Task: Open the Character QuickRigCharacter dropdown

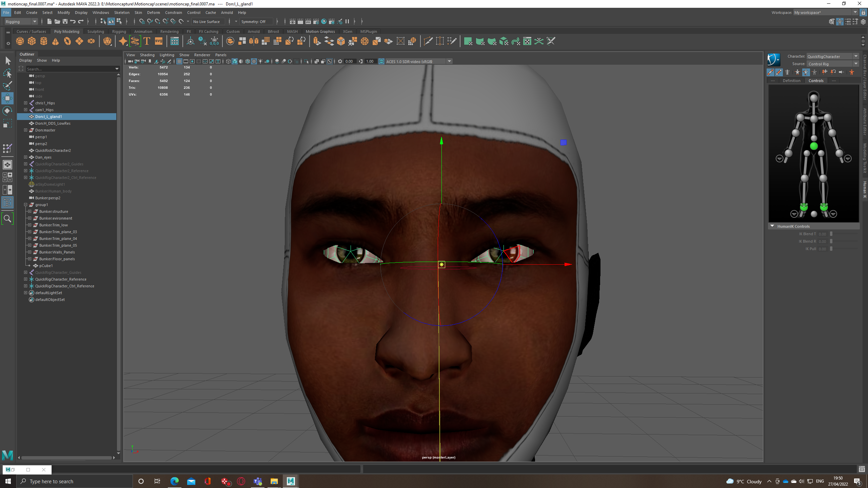Action: (x=856, y=56)
